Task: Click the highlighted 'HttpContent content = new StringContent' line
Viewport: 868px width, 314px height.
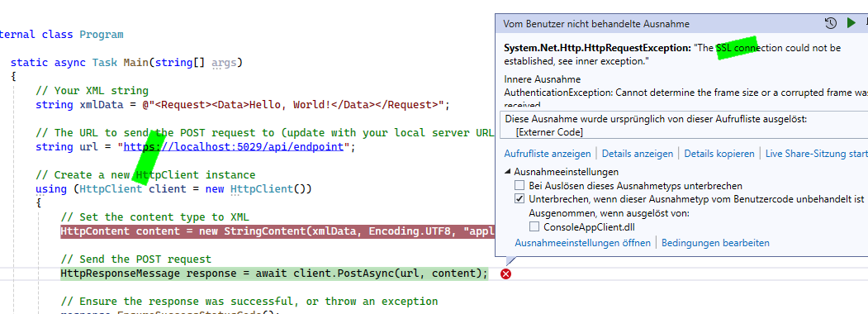Action: [x=277, y=231]
